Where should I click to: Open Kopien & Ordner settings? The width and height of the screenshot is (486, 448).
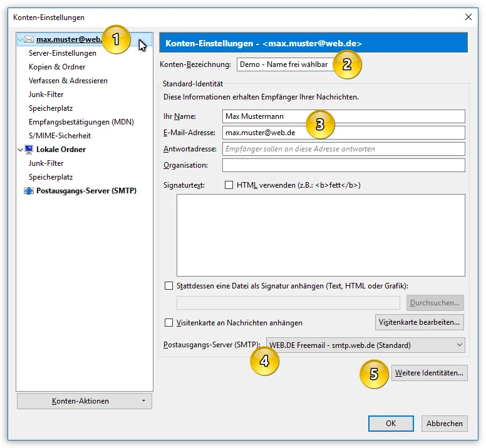tap(57, 67)
